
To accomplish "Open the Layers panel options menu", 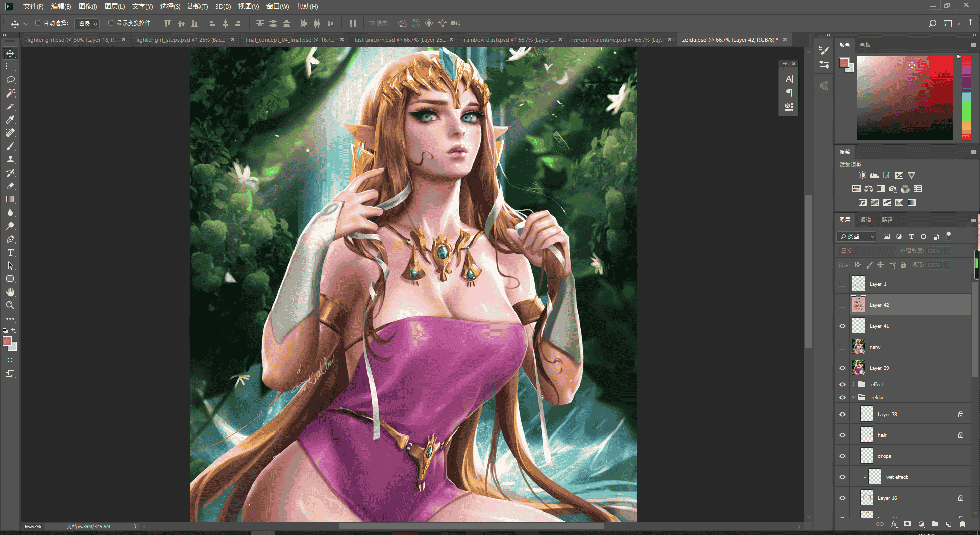I will pyautogui.click(x=973, y=220).
